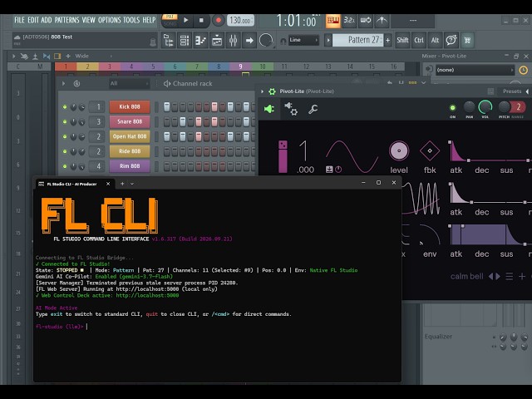Image resolution: width=532 pixels, height=399 pixels.
Task: Click the right arrow toolbar icon
Action: (249, 41)
